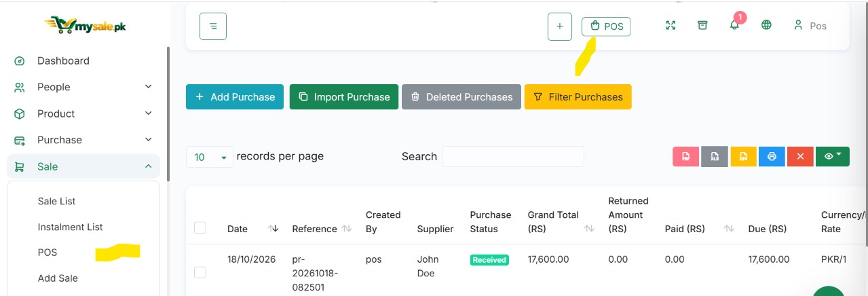Tick the select-all header checkbox
Screen dimensions: 868x296
click(x=200, y=227)
